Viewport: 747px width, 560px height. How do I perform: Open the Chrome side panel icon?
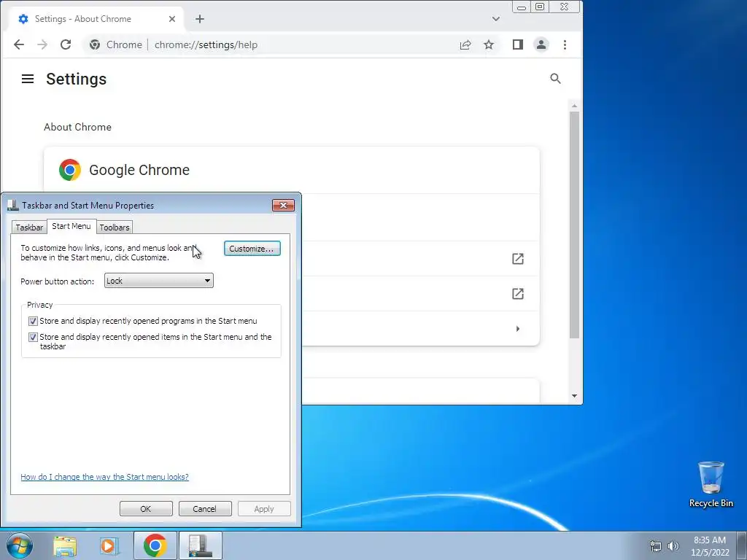[518, 44]
